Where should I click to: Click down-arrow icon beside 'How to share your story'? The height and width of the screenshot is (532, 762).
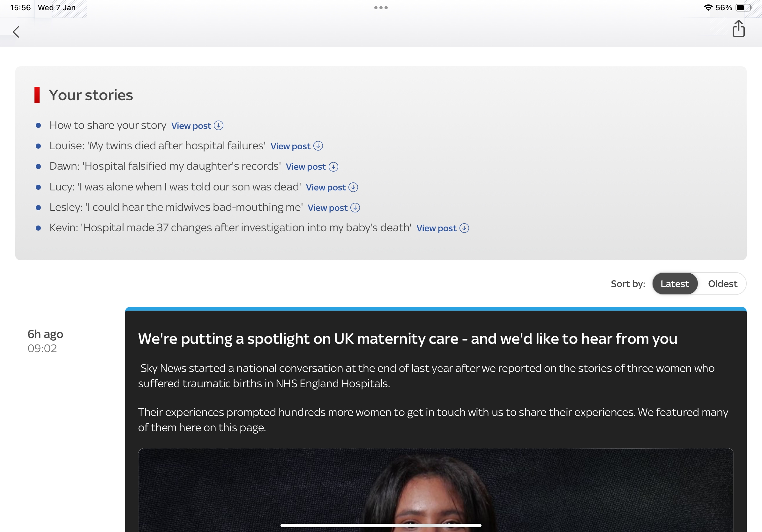pos(218,126)
